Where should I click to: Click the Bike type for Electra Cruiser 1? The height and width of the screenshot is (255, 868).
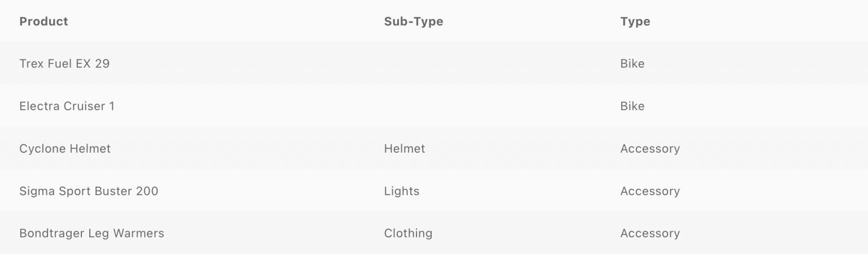pyautogui.click(x=632, y=106)
